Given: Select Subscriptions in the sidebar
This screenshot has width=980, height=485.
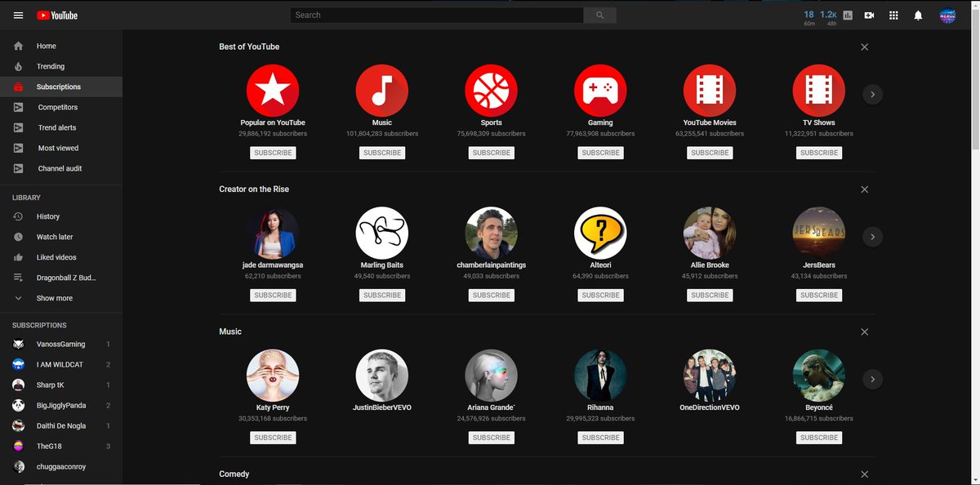Looking at the screenshot, I should [61, 87].
